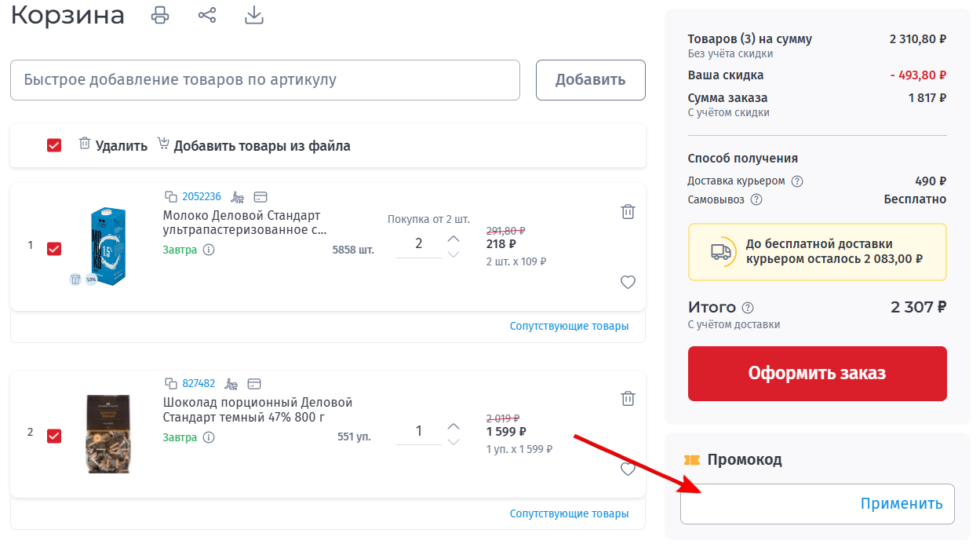Viewport: 980px width, 548px height.
Task: Decrease milk quantity with down arrow
Action: [454, 254]
